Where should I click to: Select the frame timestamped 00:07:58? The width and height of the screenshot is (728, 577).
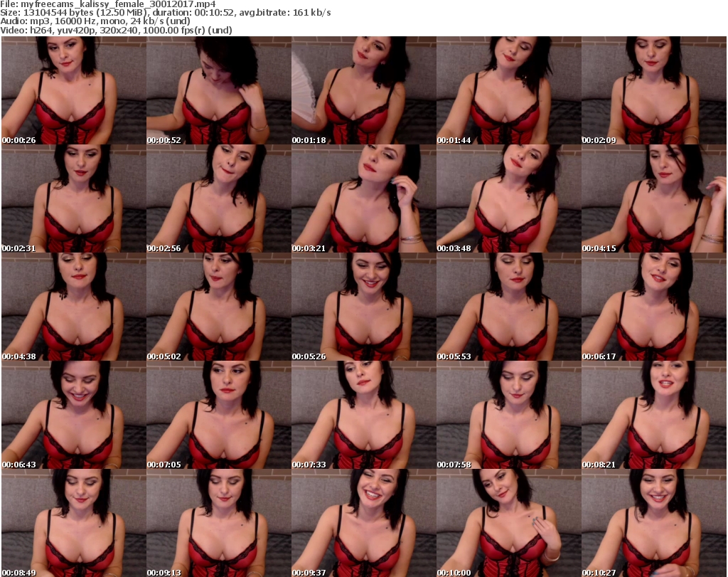509,415
